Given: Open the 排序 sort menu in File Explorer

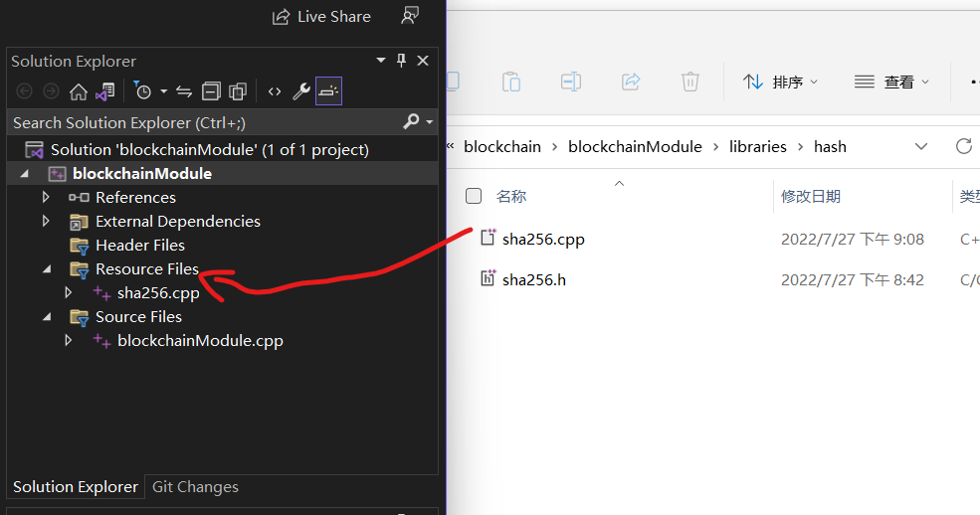Looking at the screenshot, I should (x=780, y=82).
